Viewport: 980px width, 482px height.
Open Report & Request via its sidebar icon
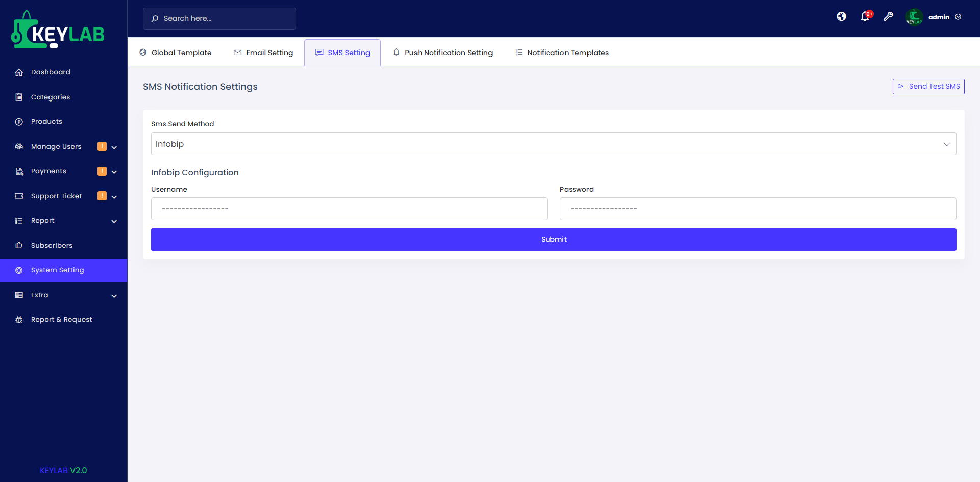coord(19,319)
